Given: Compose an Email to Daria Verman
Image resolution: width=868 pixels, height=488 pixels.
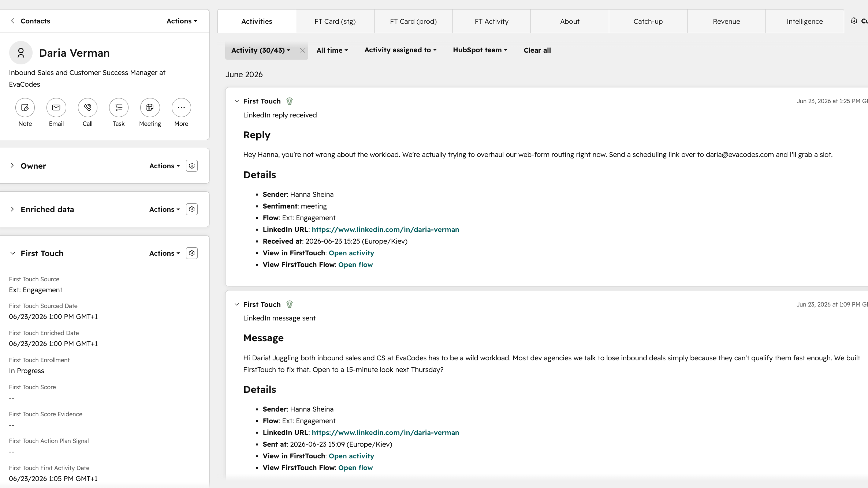Looking at the screenshot, I should click(56, 108).
